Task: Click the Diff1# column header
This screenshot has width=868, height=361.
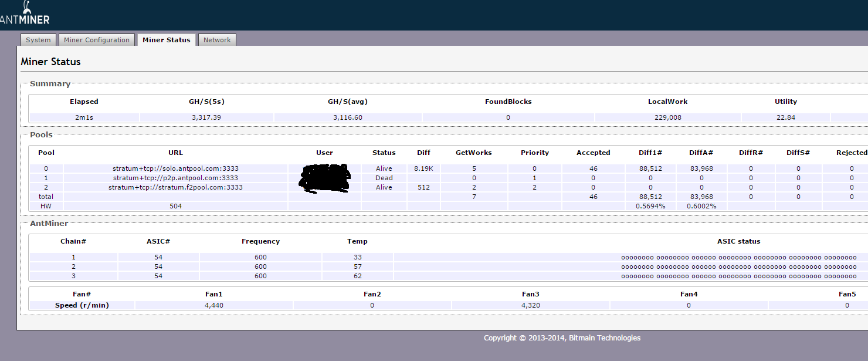Action: click(650, 153)
